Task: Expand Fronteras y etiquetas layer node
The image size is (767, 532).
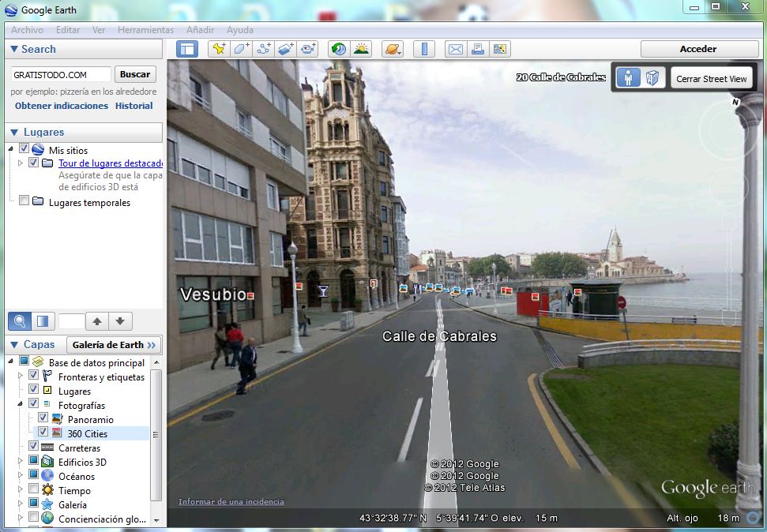Action: pos(20,376)
